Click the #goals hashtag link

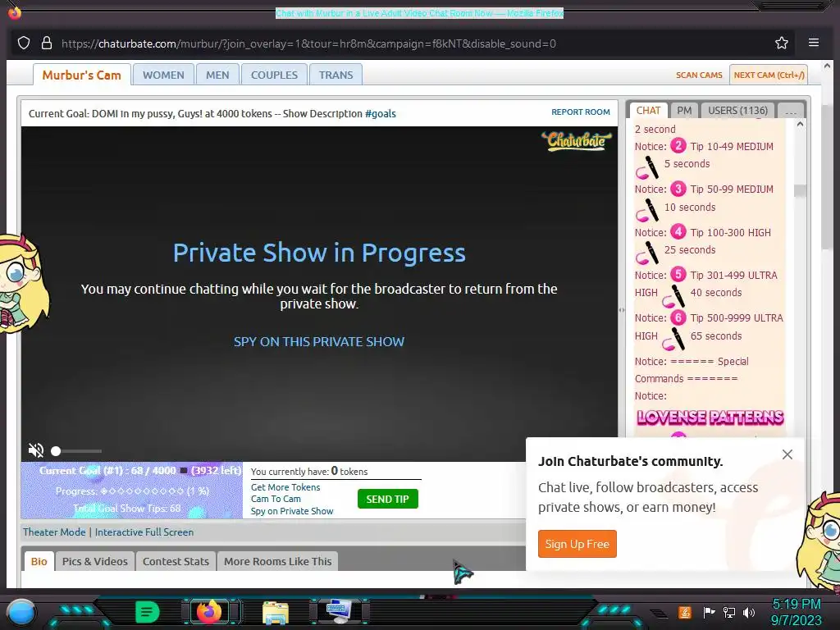381,113
